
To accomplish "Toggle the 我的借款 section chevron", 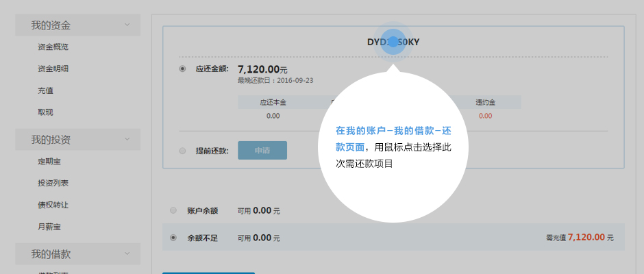I will (127, 254).
